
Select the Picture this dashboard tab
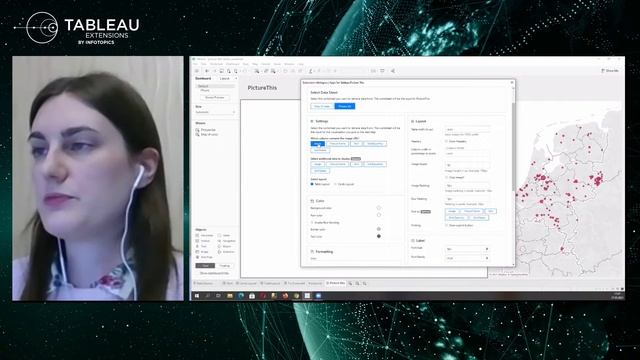coord(336,283)
